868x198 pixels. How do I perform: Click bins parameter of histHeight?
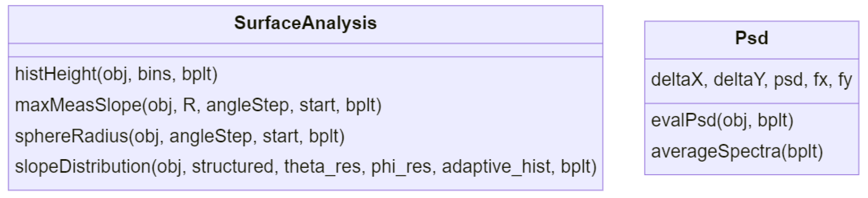(x=153, y=74)
